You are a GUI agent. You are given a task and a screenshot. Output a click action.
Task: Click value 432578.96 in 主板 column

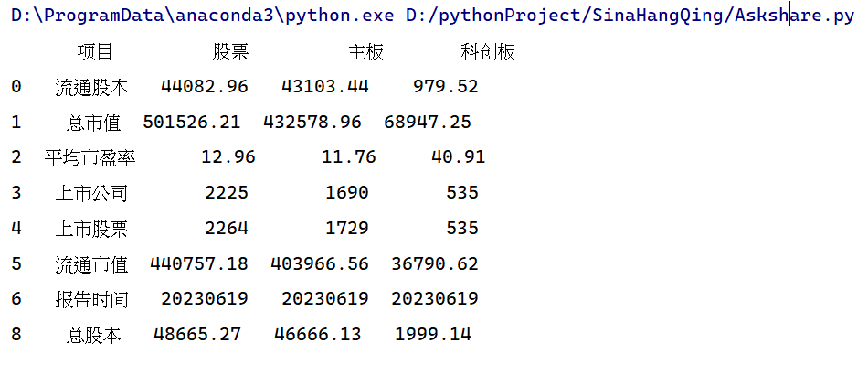[x=312, y=122]
